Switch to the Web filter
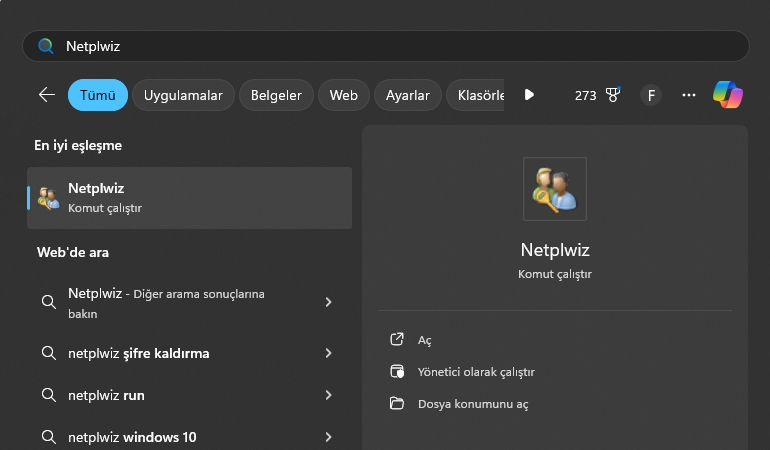The width and height of the screenshot is (770, 450). [x=343, y=95]
